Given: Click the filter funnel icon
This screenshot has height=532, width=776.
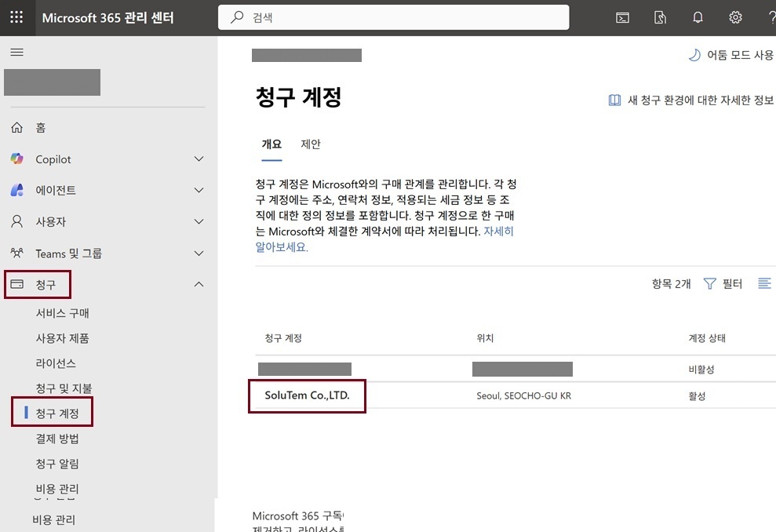Looking at the screenshot, I should [x=709, y=283].
